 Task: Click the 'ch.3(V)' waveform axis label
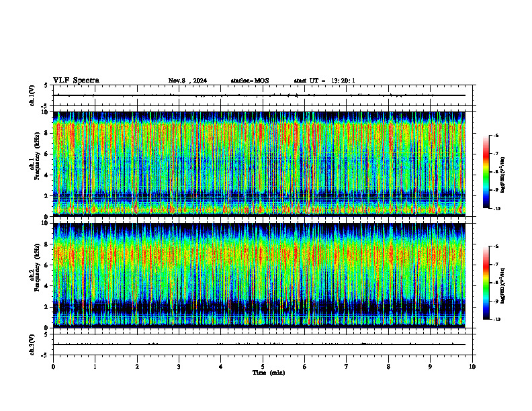click(32, 345)
